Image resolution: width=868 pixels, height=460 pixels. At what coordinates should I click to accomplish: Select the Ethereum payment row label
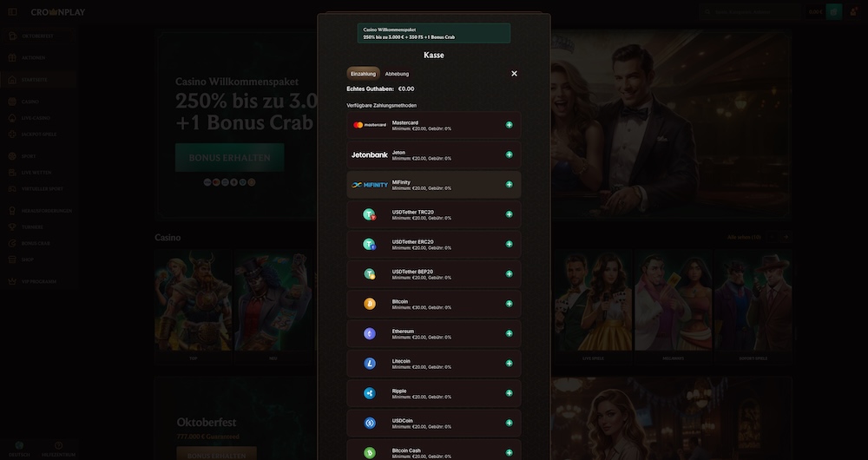tap(403, 331)
